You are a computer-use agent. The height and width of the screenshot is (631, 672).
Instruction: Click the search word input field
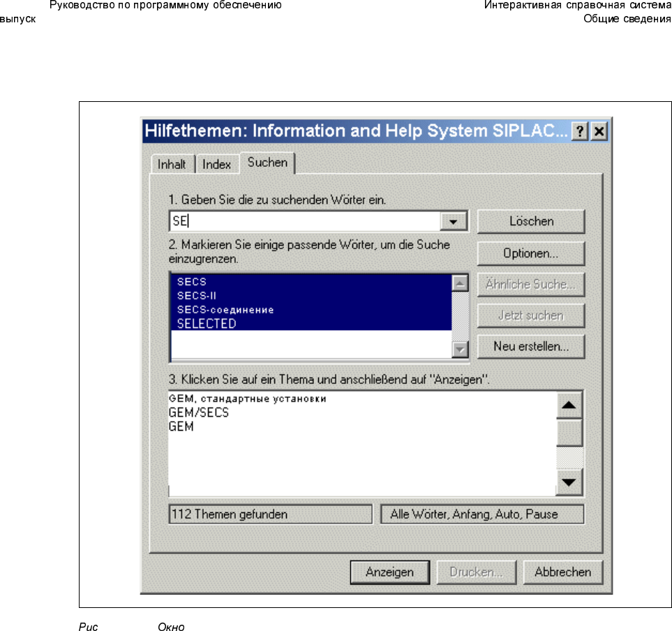click(x=305, y=221)
